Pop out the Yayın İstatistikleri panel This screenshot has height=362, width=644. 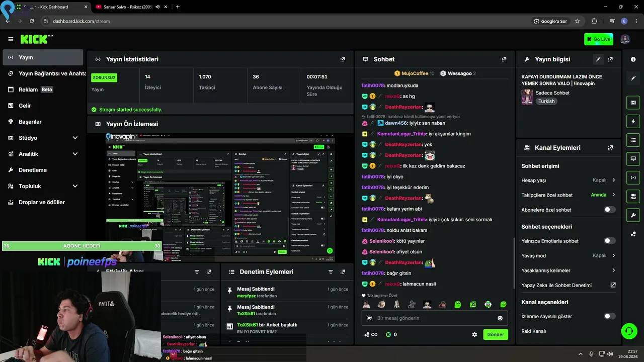pos(343,59)
